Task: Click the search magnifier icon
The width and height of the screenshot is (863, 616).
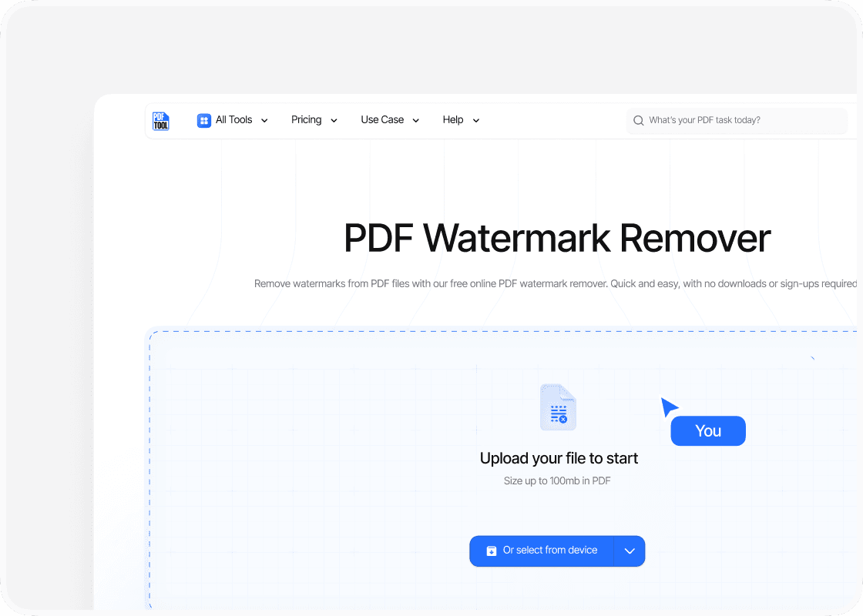Action: pos(638,121)
